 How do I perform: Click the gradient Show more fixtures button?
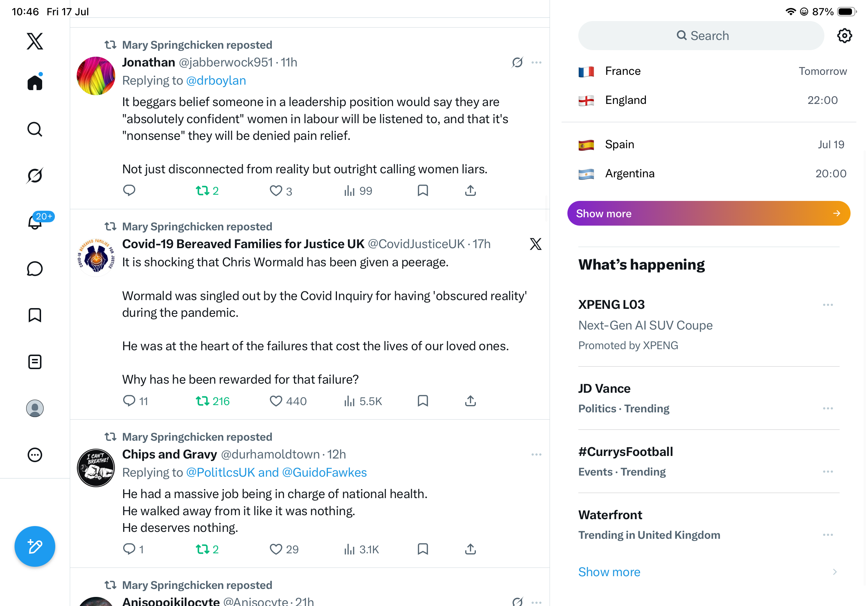click(708, 214)
